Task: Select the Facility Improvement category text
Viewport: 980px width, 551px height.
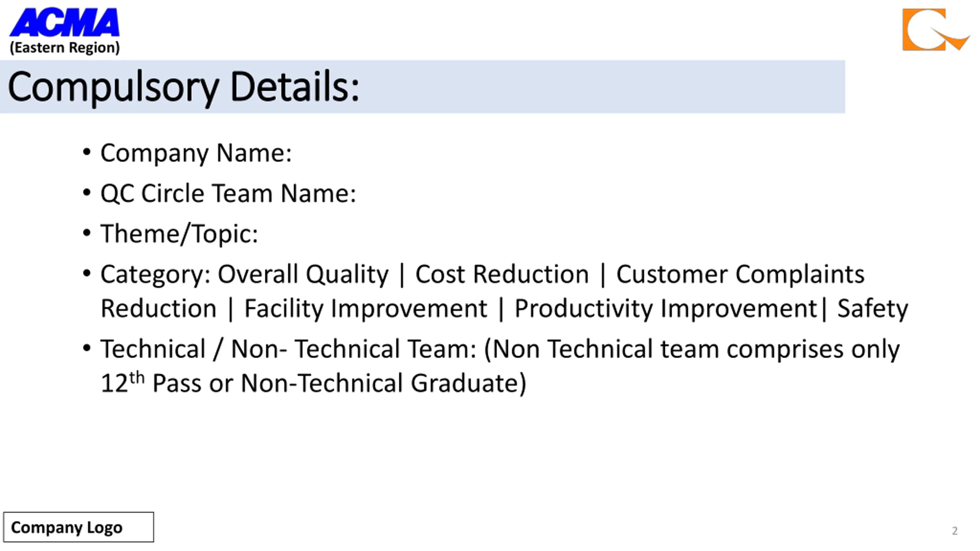Action: pos(366,308)
